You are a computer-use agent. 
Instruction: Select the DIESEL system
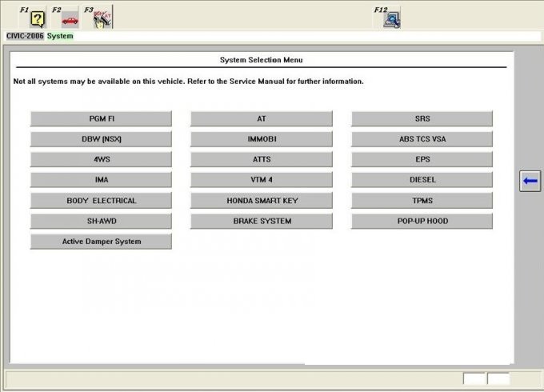tap(422, 180)
